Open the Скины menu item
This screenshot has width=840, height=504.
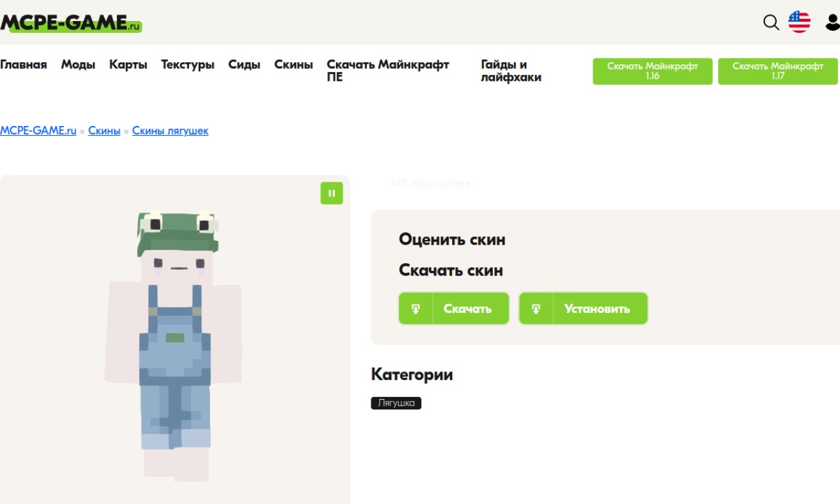point(293,64)
